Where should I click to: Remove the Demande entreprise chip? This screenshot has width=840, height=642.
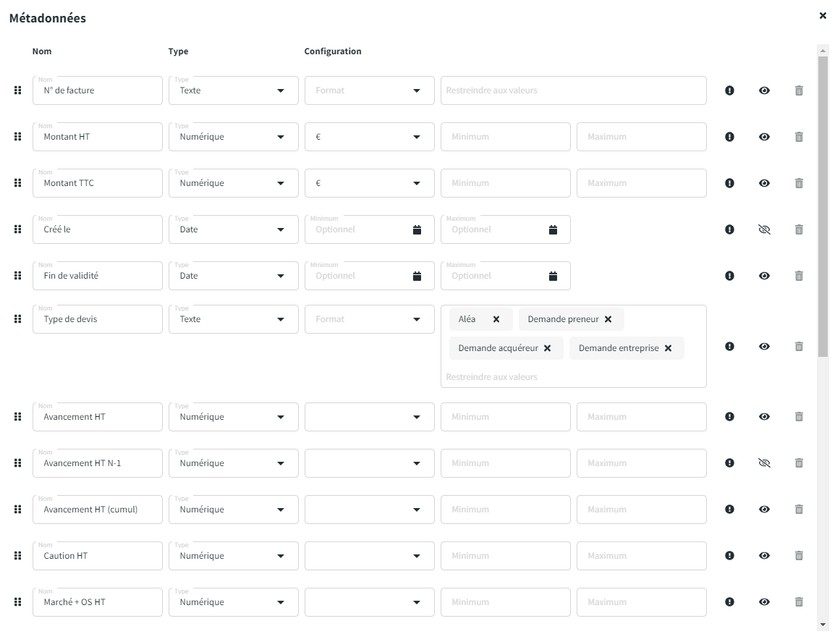click(x=668, y=348)
